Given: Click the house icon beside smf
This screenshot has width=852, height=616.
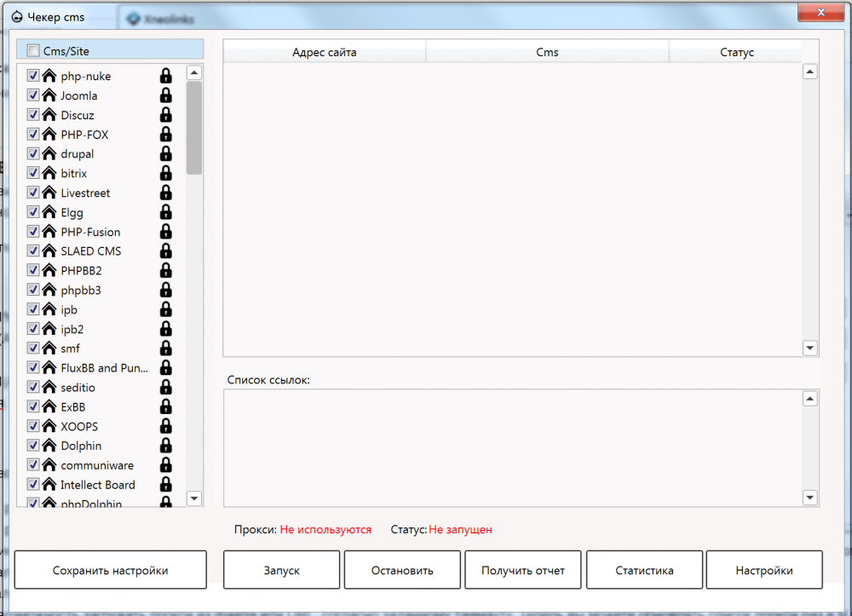Looking at the screenshot, I should click(49, 348).
